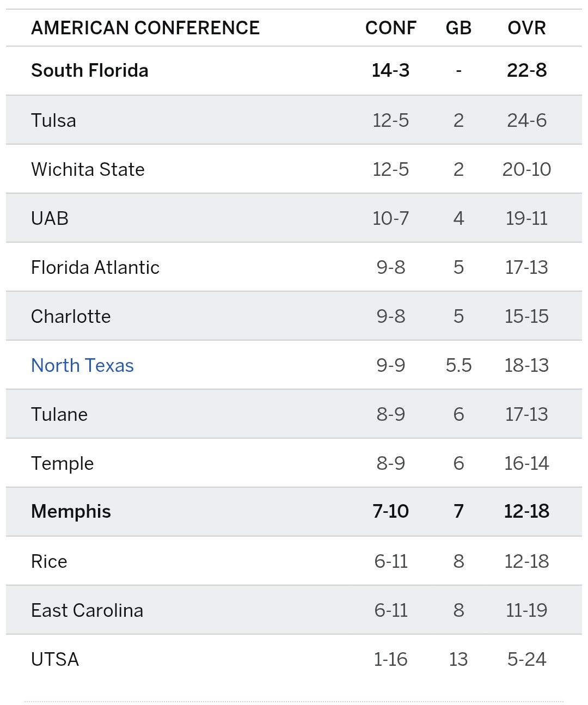This screenshot has height=705, width=588.
Task: Click North Texas 5.5 games back value
Action: click(x=458, y=365)
